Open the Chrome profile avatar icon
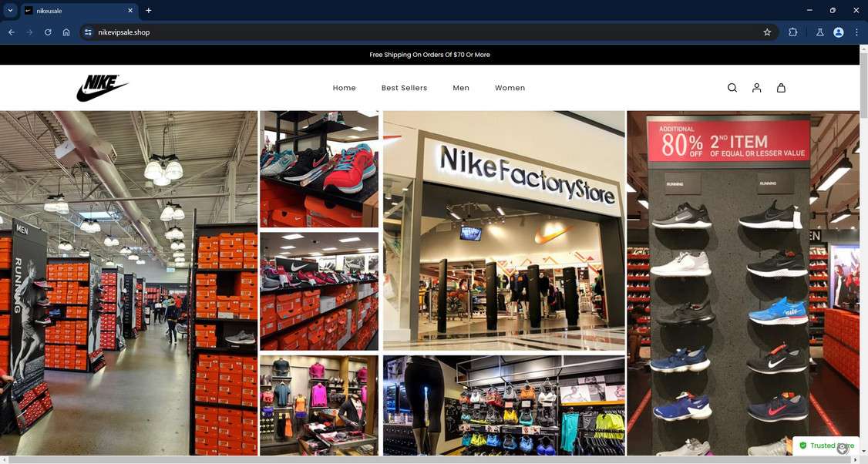This screenshot has width=868, height=464. tap(838, 32)
